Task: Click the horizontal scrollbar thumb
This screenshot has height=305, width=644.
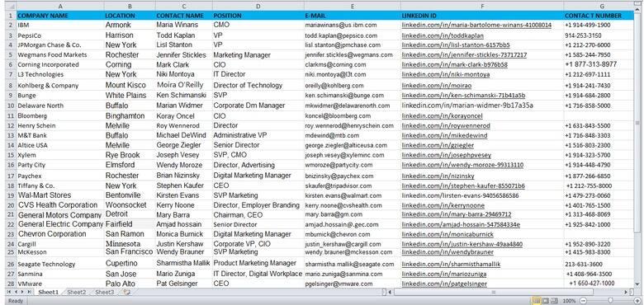Action: [494, 293]
